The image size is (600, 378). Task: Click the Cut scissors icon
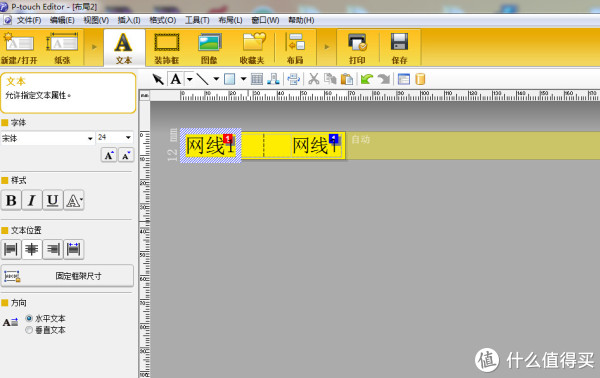[x=314, y=79]
